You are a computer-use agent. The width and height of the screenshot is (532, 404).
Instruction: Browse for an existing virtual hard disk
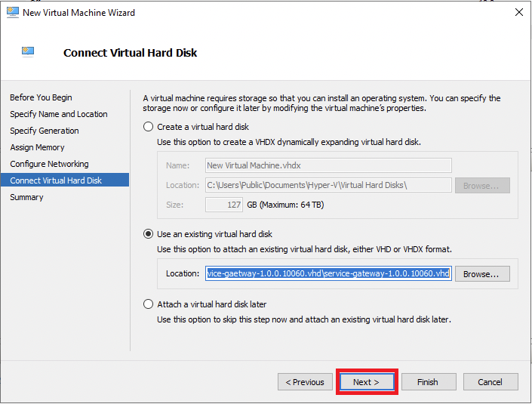[482, 273]
